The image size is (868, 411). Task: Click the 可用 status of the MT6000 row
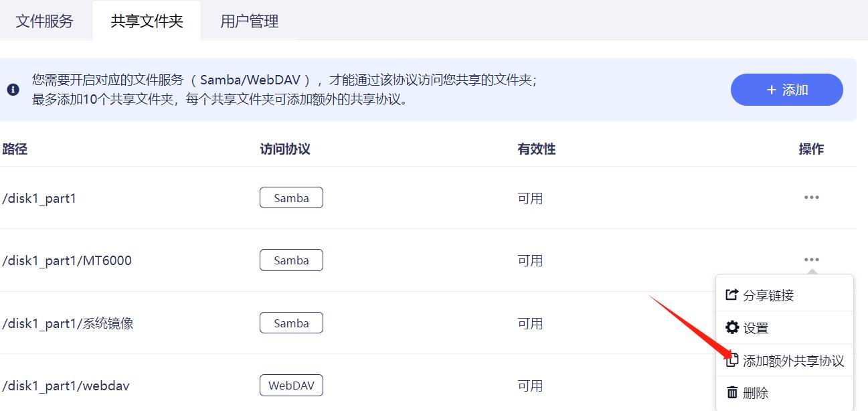pos(531,260)
